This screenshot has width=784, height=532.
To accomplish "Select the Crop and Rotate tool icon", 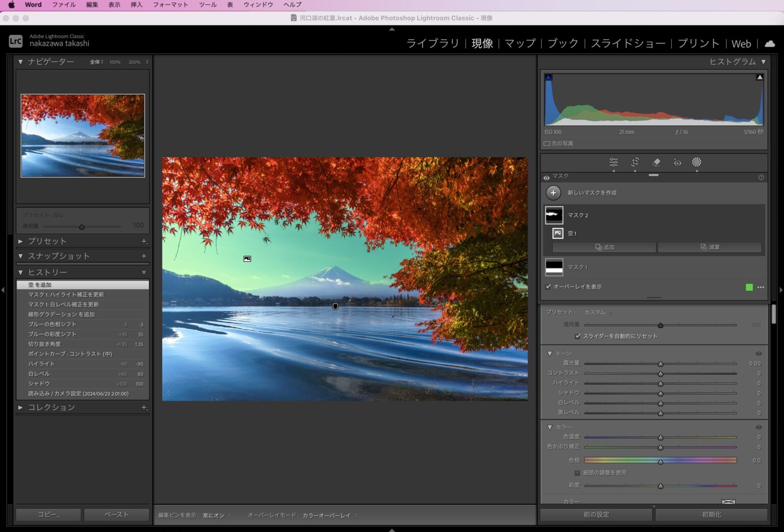I will tap(635, 162).
